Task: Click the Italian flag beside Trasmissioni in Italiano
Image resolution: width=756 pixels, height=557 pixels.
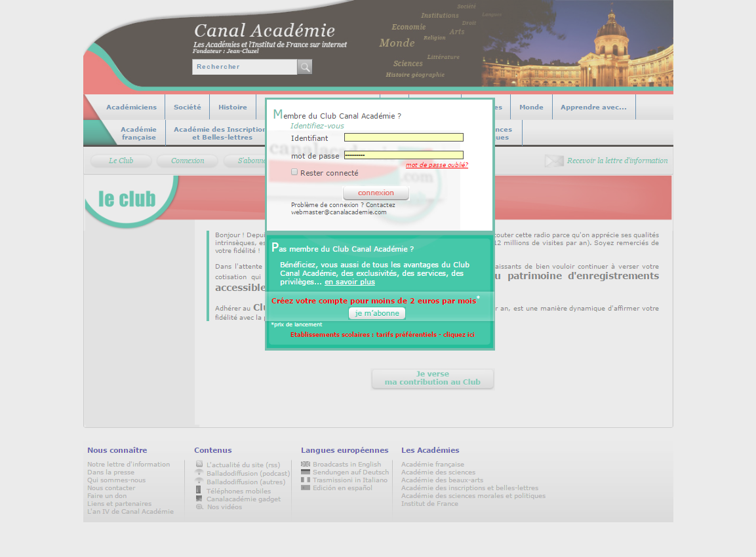Action: pyautogui.click(x=305, y=480)
